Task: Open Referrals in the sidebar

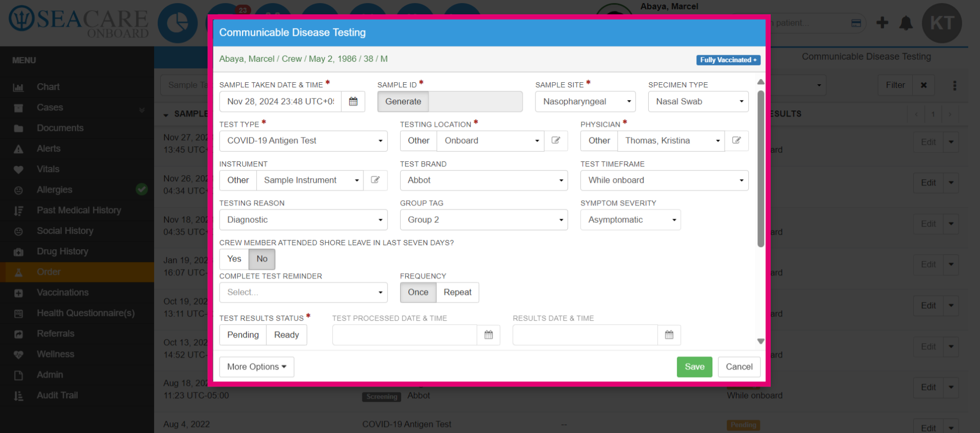Action: pyautogui.click(x=77, y=333)
